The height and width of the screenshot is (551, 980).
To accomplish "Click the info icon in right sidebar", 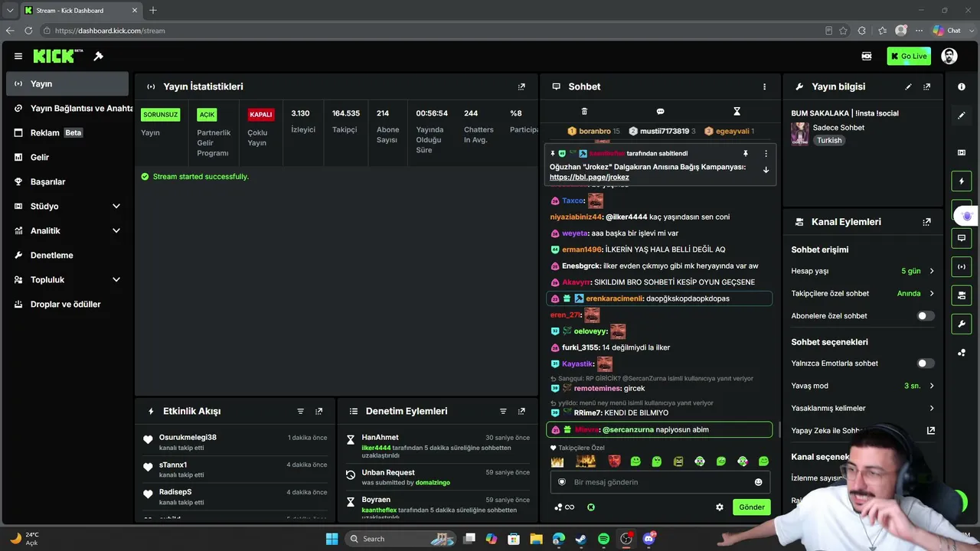I will (x=962, y=86).
